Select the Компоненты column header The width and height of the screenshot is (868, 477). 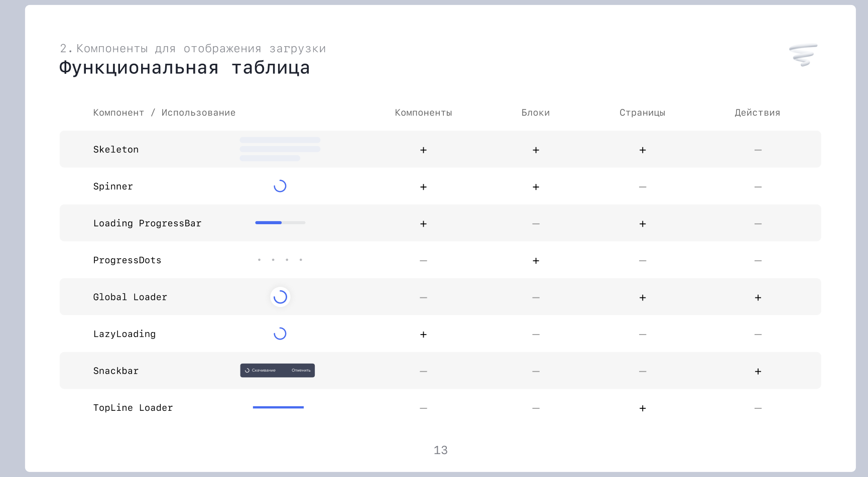coord(423,113)
